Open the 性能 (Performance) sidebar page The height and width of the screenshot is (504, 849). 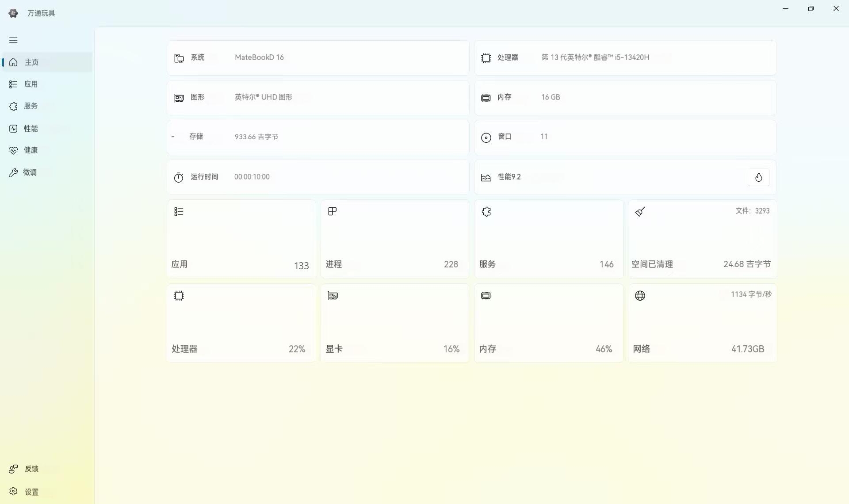pyautogui.click(x=31, y=129)
